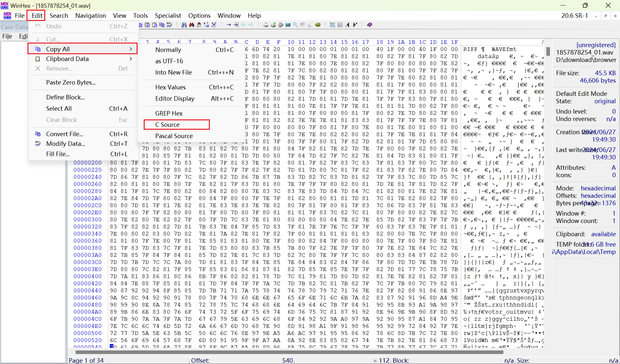620x364 pixels.
Task: Click the yellow gear options icon
Action: 318,25
